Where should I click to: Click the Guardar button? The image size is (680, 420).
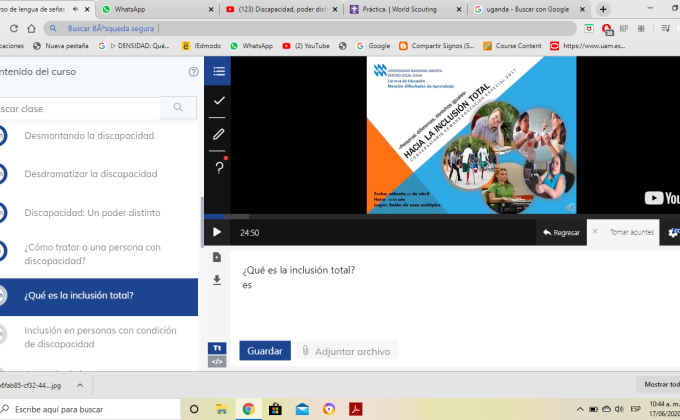tap(265, 351)
